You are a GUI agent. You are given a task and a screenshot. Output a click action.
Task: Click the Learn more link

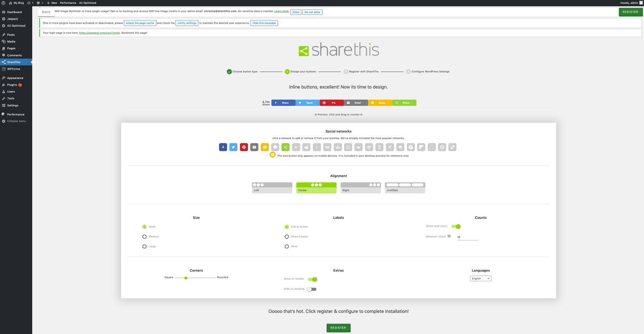coord(281,11)
